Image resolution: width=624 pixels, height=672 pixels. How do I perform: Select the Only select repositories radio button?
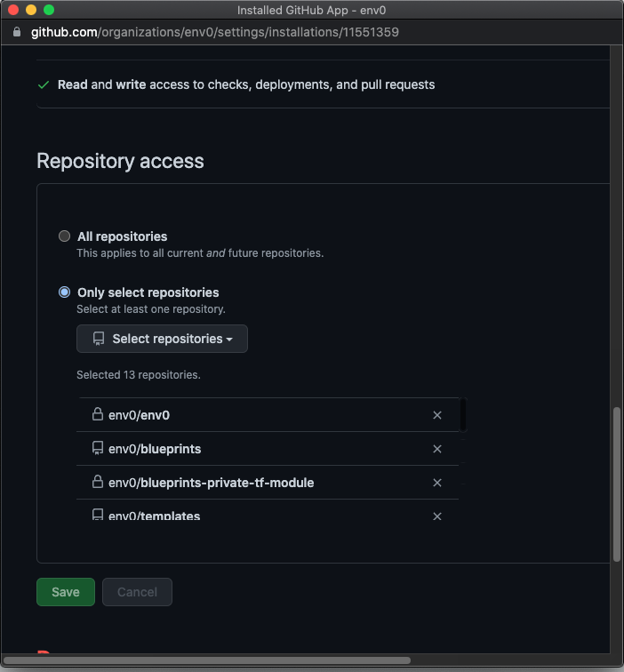tap(64, 292)
